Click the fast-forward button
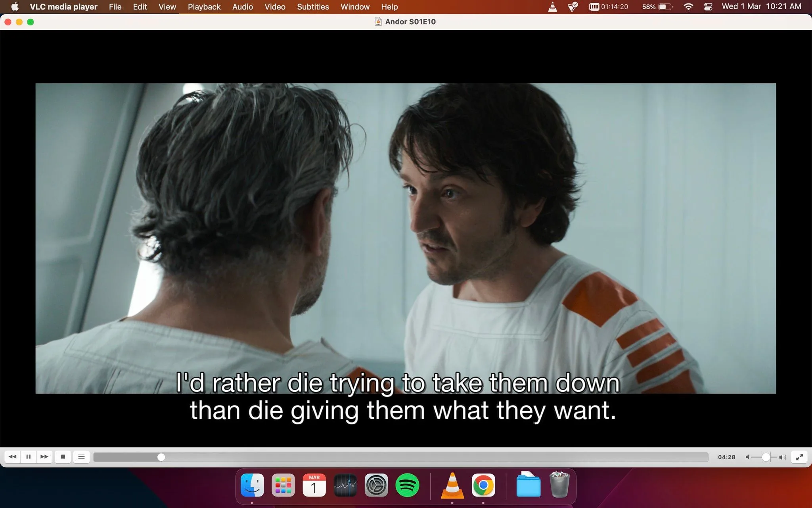812x508 pixels. pos(44,457)
